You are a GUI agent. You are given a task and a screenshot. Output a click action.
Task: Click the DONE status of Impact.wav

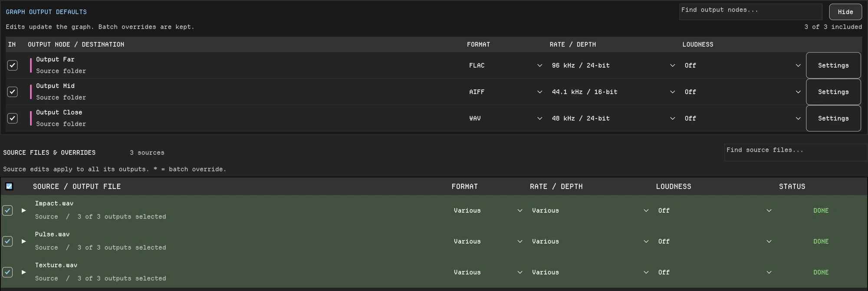click(821, 211)
